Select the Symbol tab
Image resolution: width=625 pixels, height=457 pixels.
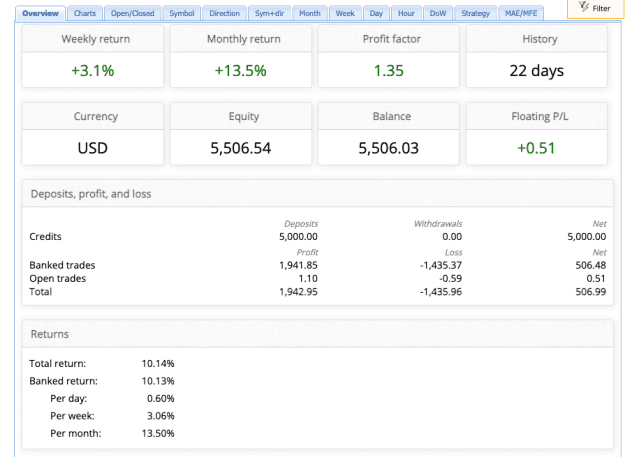pyautogui.click(x=181, y=14)
